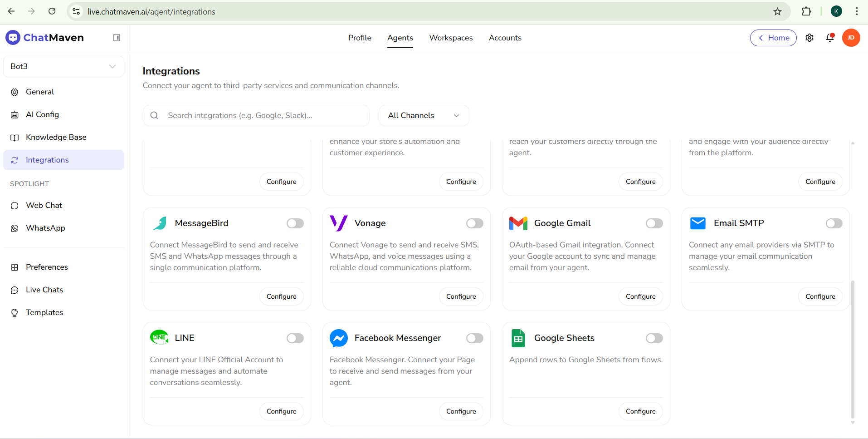Expand the All Channels dropdown
This screenshot has height=439, width=868.
(424, 116)
